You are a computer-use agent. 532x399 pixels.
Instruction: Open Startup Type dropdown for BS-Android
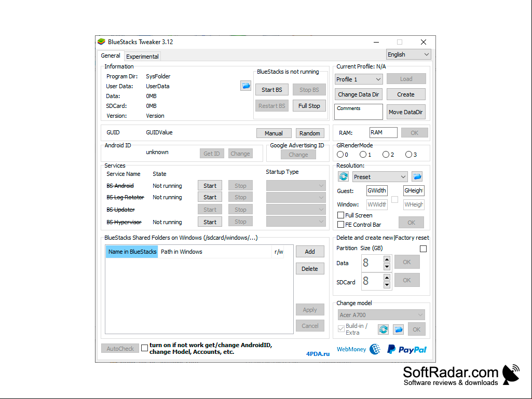pos(296,186)
